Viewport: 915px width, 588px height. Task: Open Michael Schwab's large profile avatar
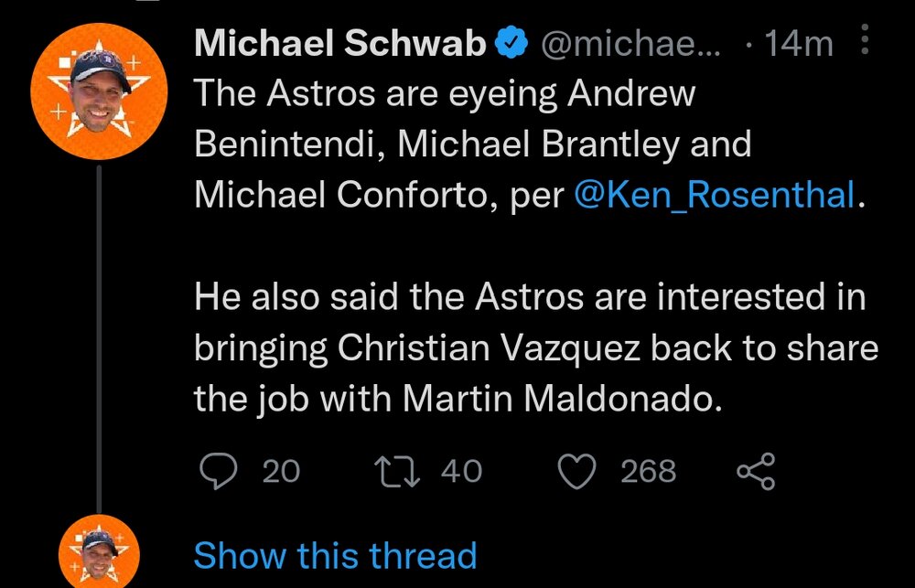pyautogui.click(x=99, y=91)
